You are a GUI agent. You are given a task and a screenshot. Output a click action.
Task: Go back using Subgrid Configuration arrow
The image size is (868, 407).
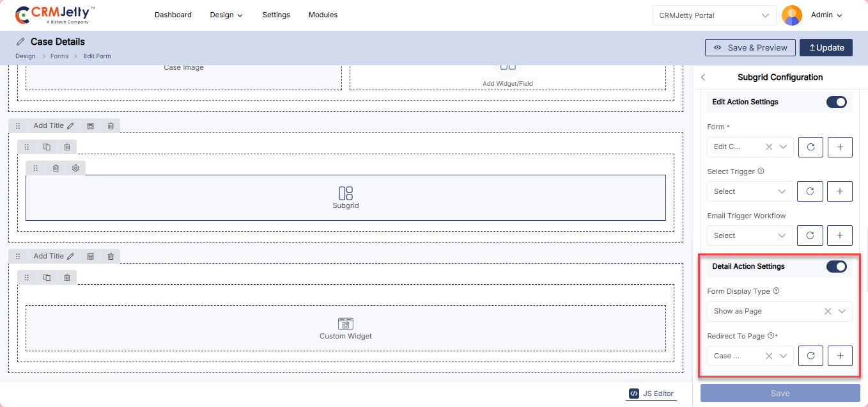703,77
